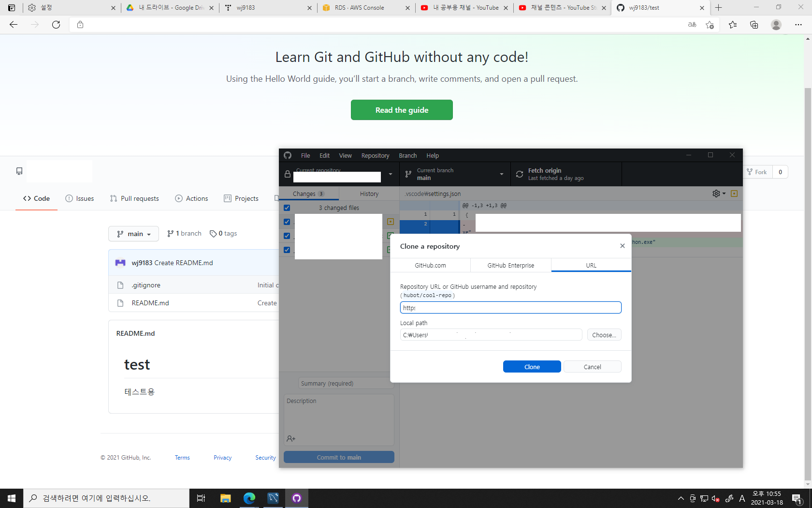Focus the repository URL input field
812x508 pixels.
point(511,308)
